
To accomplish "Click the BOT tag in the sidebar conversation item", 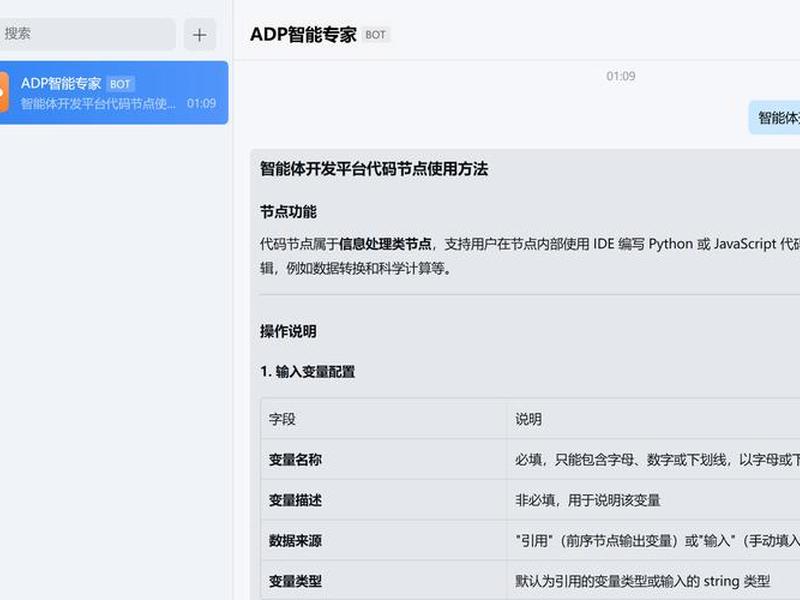I will coord(120,84).
